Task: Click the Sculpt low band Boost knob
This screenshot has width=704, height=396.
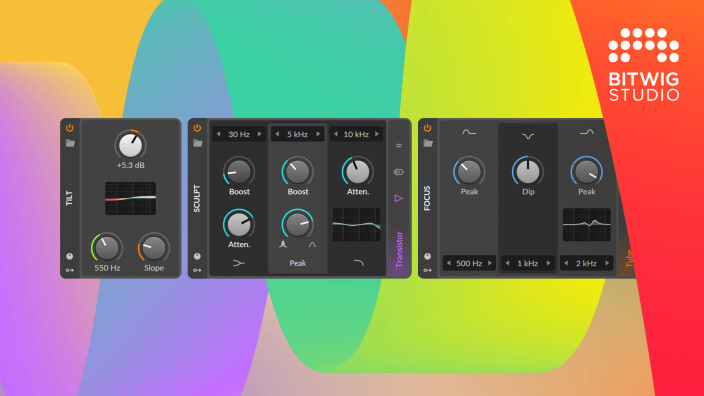Action: (239, 172)
